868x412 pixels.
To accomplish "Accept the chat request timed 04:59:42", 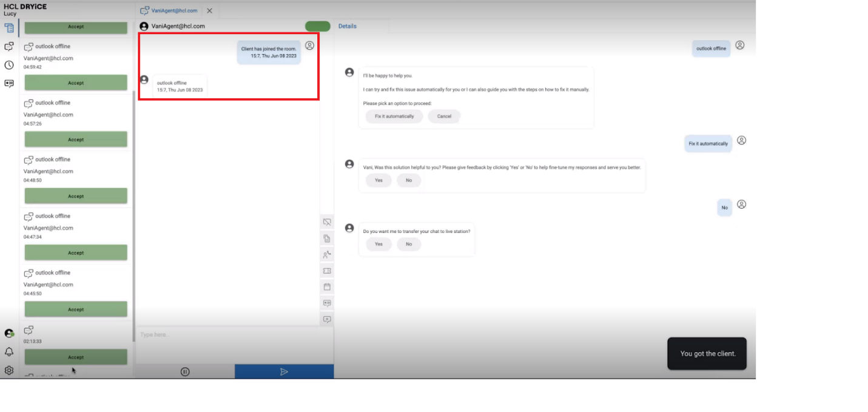I will click(x=76, y=83).
